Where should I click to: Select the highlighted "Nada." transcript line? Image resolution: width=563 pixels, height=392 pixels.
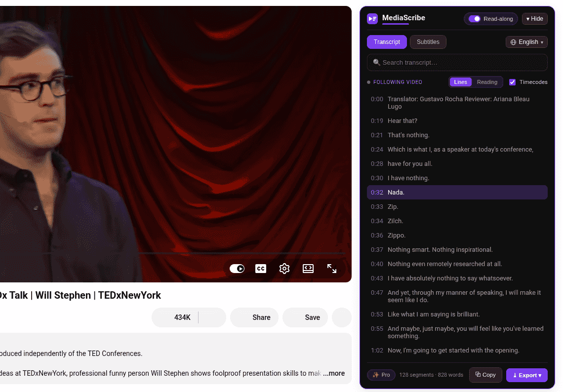[457, 193]
